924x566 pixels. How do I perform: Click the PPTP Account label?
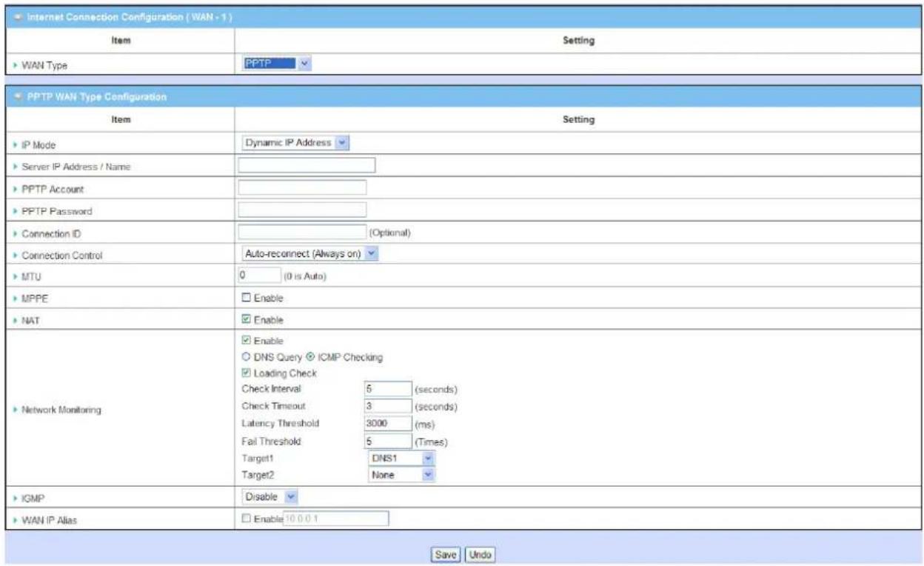(53, 190)
